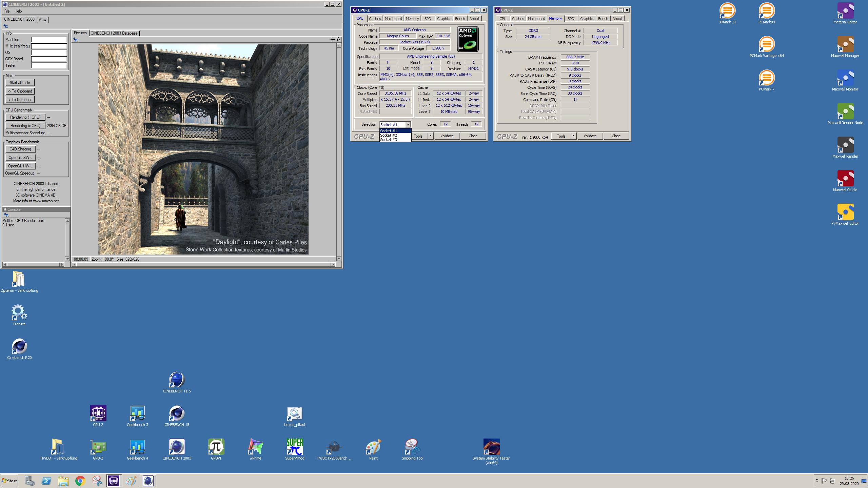The height and width of the screenshot is (488, 868).
Task: Open the Paint desktop shortcut
Action: (373, 450)
